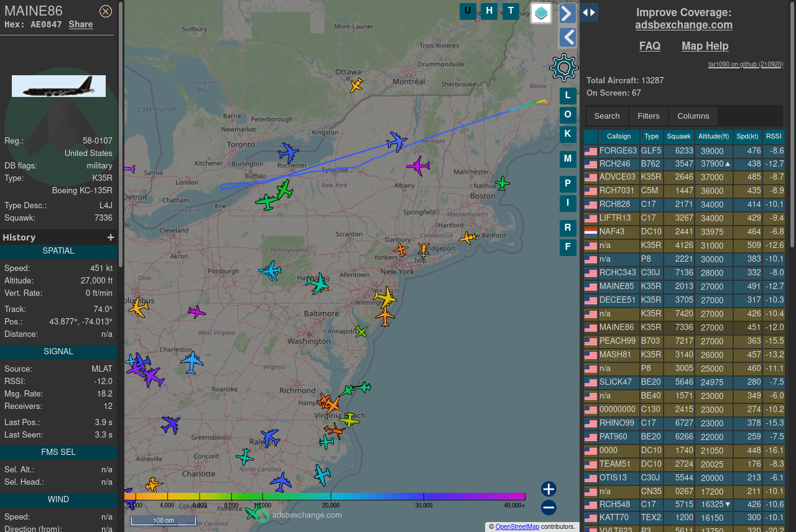Click the right chevron sidebar button
This screenshot has height=532, width=796.
point(567,13)
